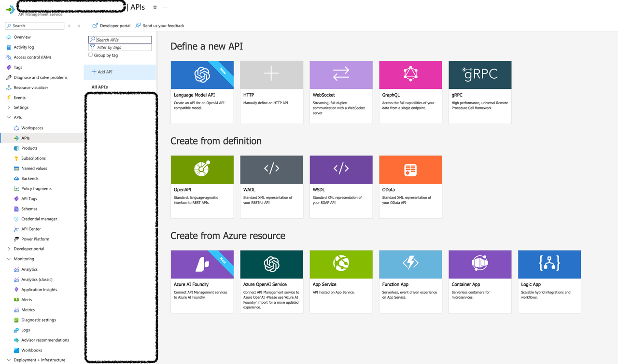Click the favorite star icon beside APIs title
Screen dimensions: 618x364
point(155,7)
